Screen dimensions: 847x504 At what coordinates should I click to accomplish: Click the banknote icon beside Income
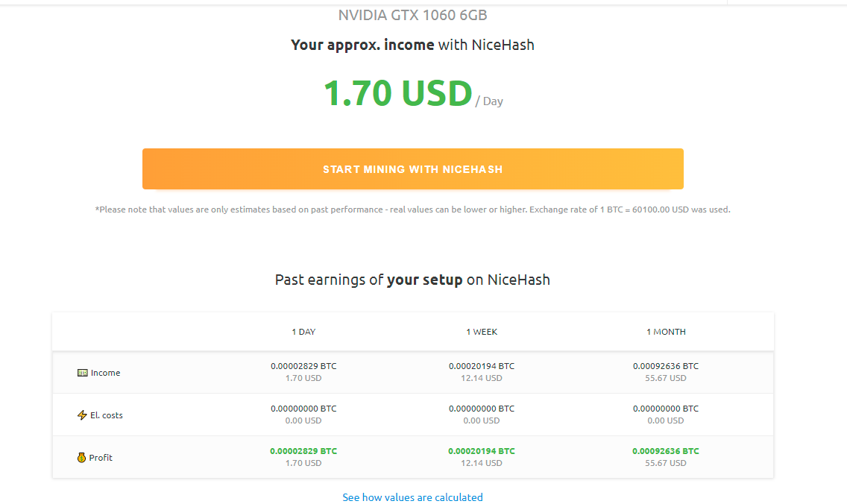click(83, 372)
